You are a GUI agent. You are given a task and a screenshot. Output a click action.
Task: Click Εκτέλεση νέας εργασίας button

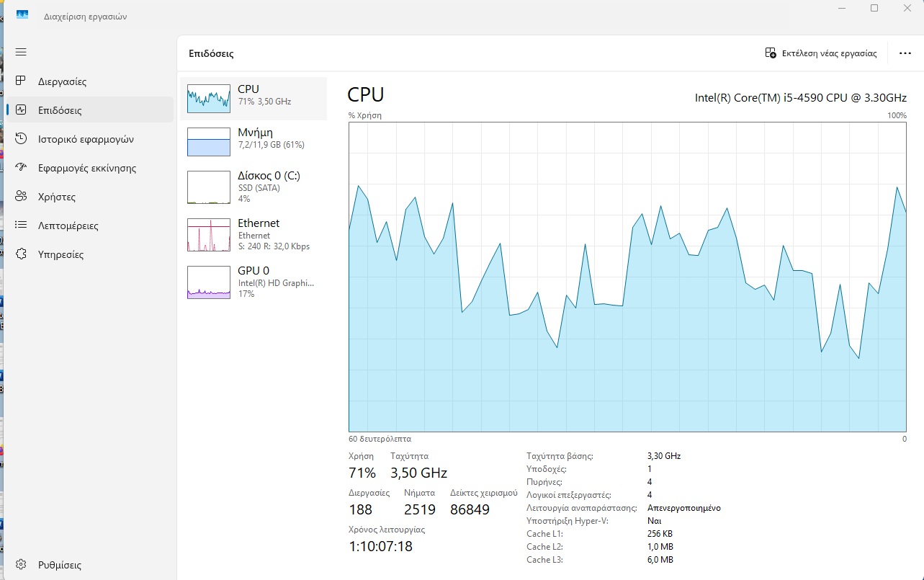(x=821, y=53)
